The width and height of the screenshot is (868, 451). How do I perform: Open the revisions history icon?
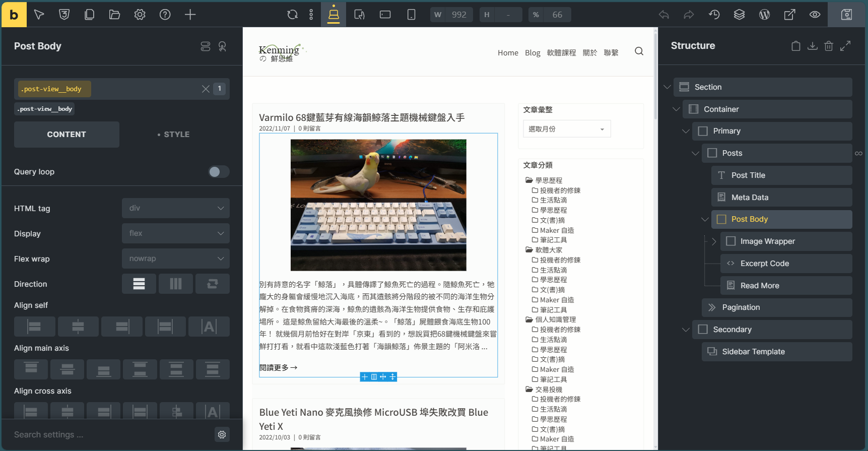point(714,15)
